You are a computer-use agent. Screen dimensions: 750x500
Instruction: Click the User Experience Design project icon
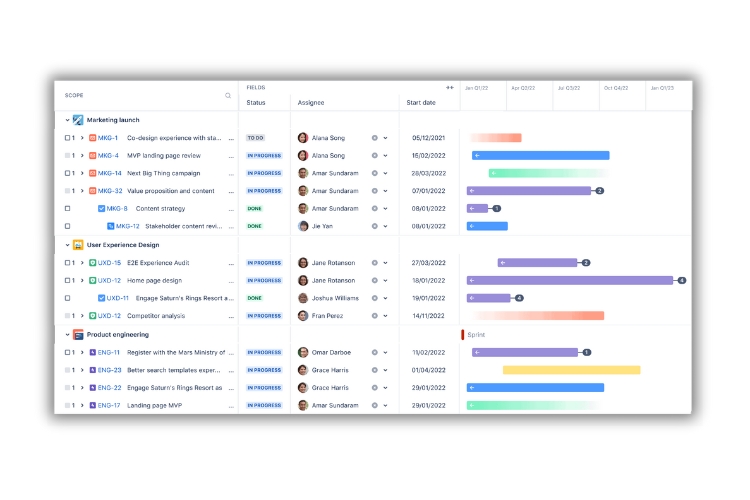(x=78, y=245)
